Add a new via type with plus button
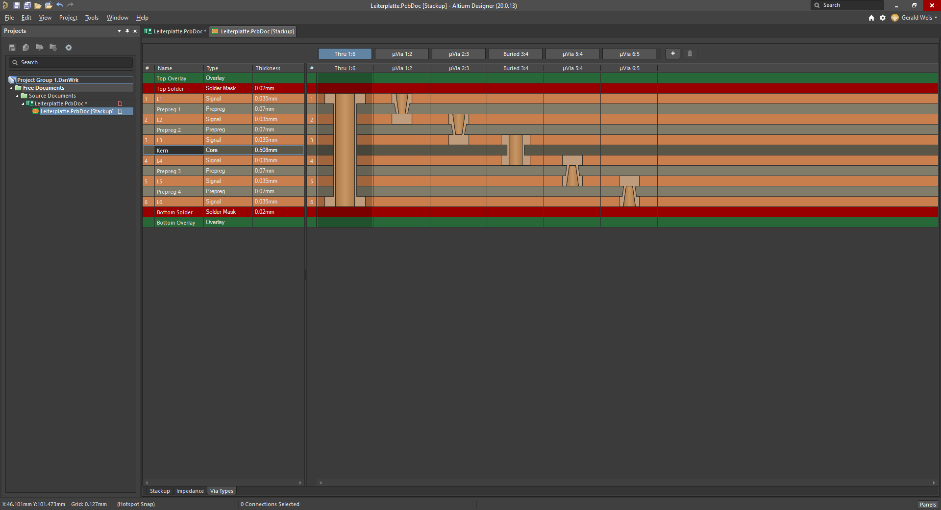This screenshot has height=510, width=941. pyautogui.click(x=673, y=54)
